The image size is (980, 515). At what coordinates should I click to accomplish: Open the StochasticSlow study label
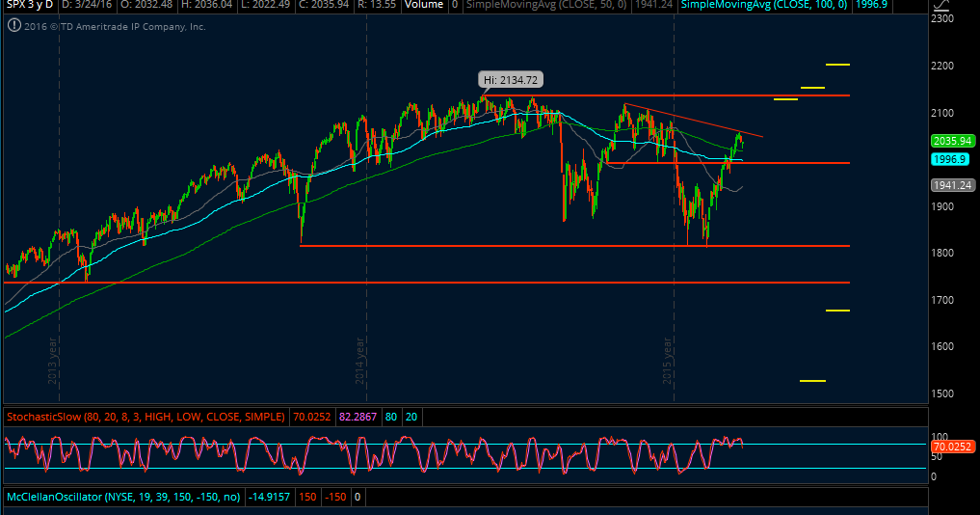click(146, 417)
